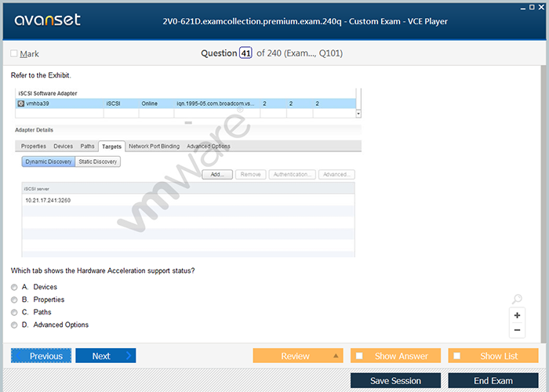549x392 pixels.
Task: Zoom in with the plus button
Action: 517,315
